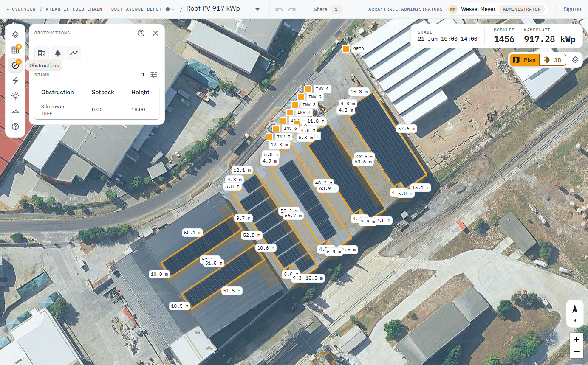Open the Roof PV 917 kWp design dropdown
This screenshot has width=588, height=365.
click(224, 9)
